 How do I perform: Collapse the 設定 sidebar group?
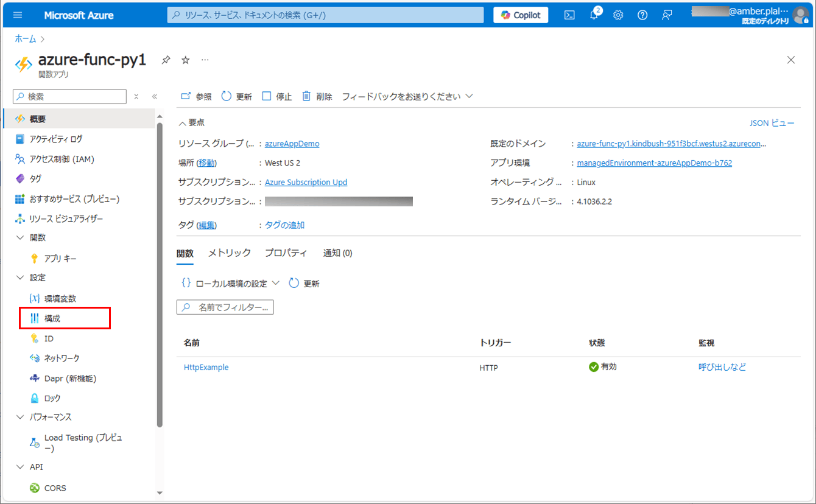(x=20, y=278)
